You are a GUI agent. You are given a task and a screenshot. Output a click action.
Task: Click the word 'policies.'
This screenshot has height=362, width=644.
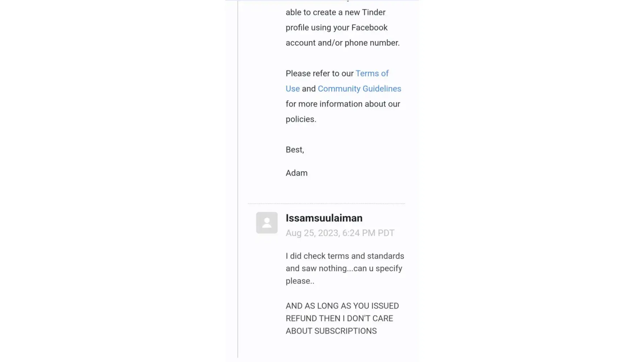pyautogui.click(x=301, y=119)
